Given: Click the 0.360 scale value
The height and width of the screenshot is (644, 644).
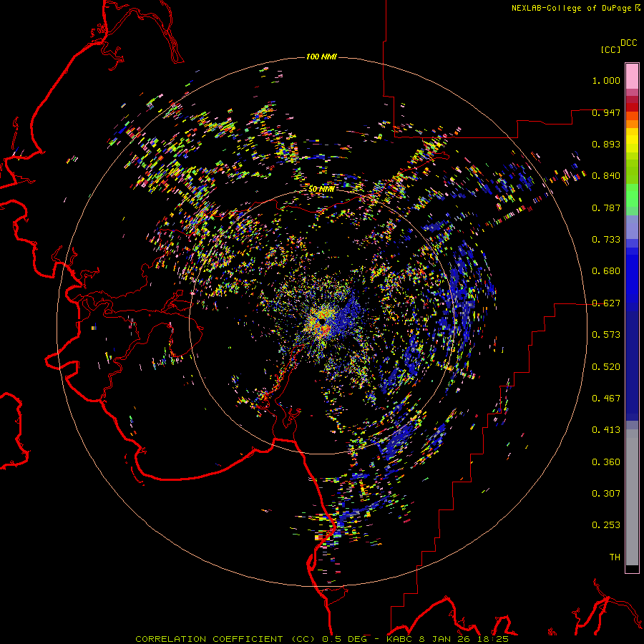Looking at the screenshot, I should [606, 462].
